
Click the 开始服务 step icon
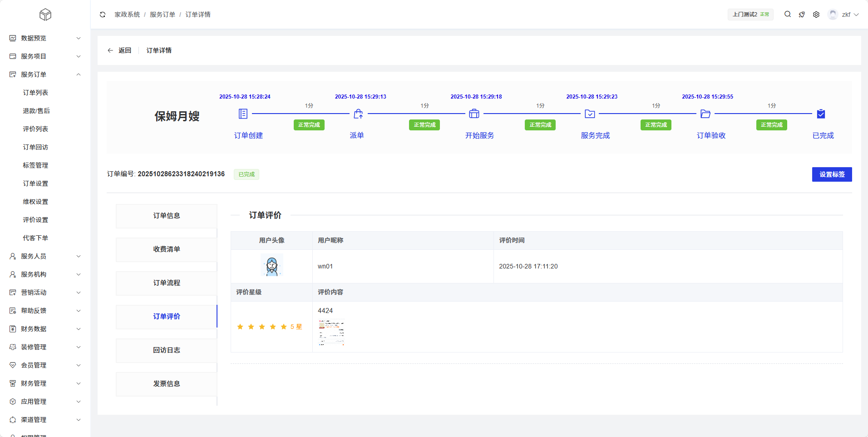point(474,114)
